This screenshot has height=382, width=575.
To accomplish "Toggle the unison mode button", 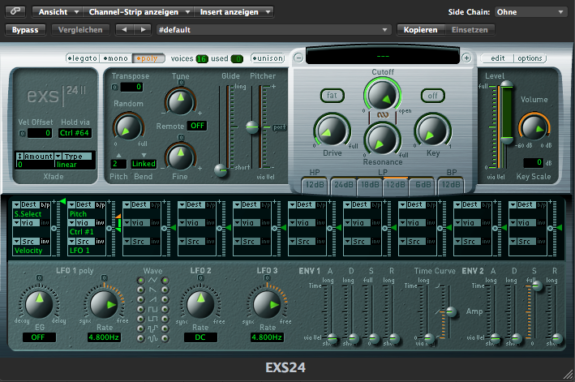I will [x=268, y=58].
